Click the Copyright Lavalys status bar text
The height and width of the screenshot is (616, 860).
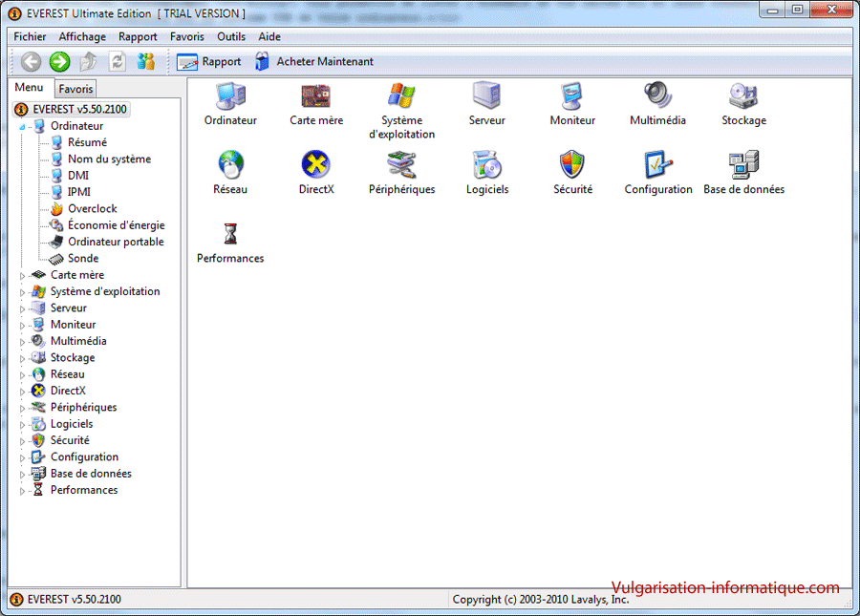pos(540,600)
